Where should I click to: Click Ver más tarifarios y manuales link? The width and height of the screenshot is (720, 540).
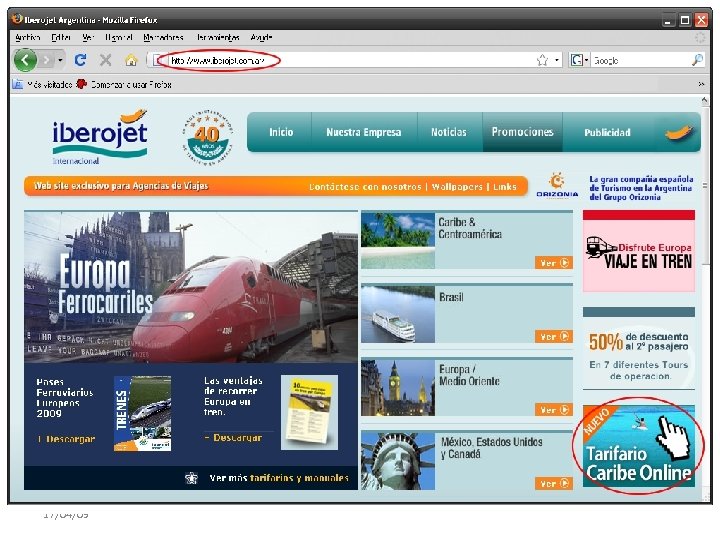(279, 478)
